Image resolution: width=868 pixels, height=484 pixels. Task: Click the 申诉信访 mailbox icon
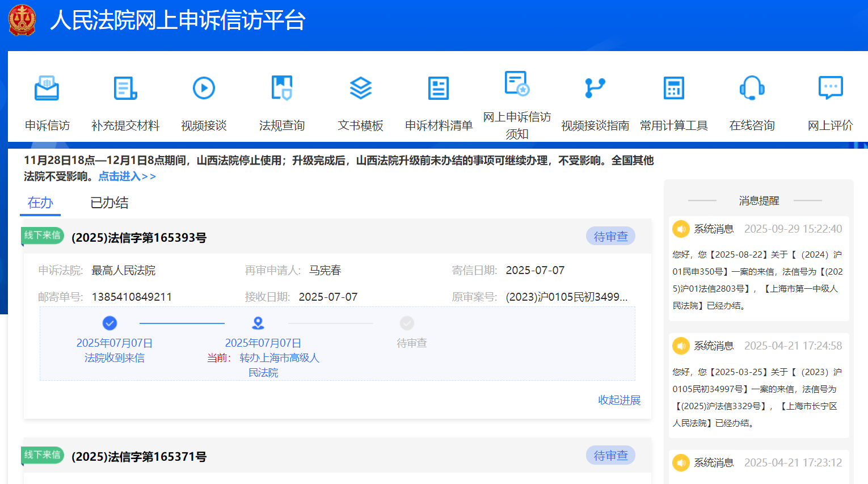coord(47,89)
